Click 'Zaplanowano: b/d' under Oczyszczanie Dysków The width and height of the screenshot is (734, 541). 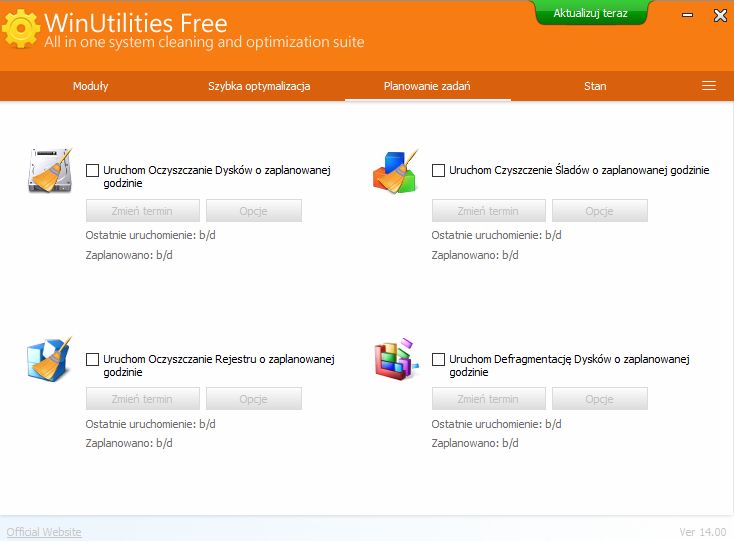coord(129,255)
